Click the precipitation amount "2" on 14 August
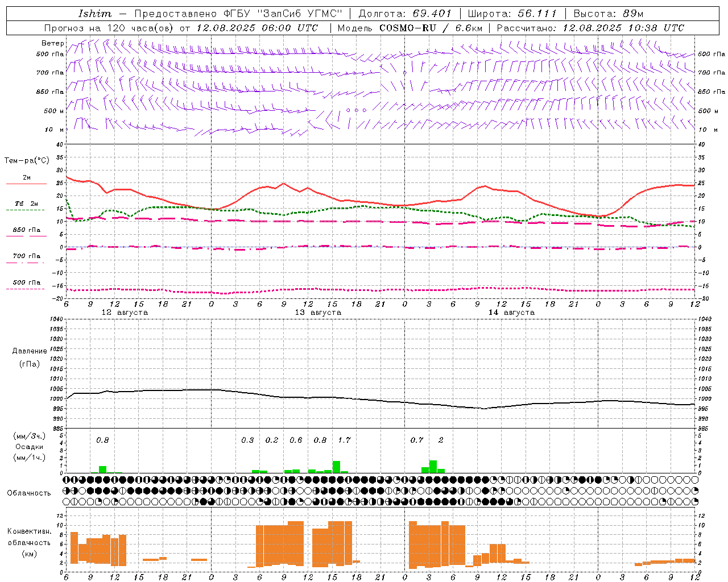This screenshot has height=582, width=728. tap(441, 440)
